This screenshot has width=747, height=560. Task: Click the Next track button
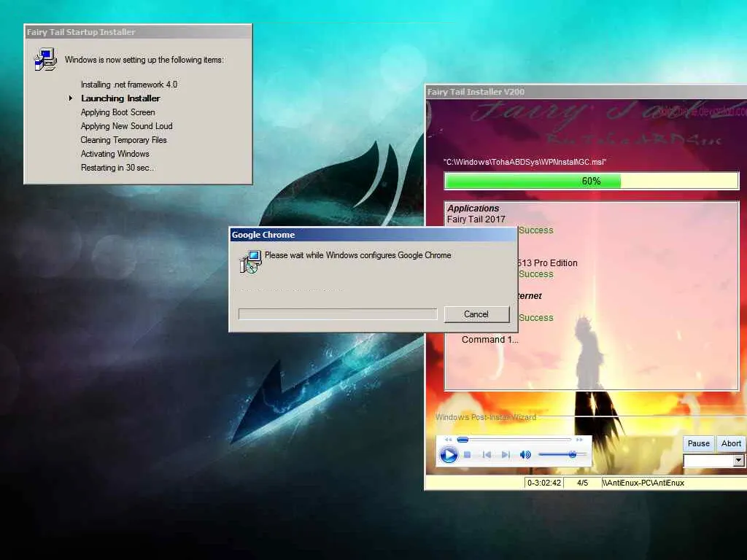coord(506,455)
